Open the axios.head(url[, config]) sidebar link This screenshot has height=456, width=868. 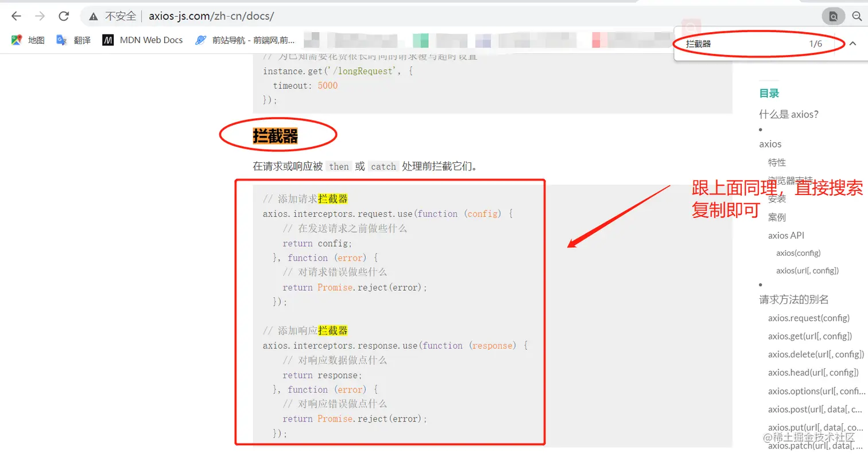[x=813, y=373]
